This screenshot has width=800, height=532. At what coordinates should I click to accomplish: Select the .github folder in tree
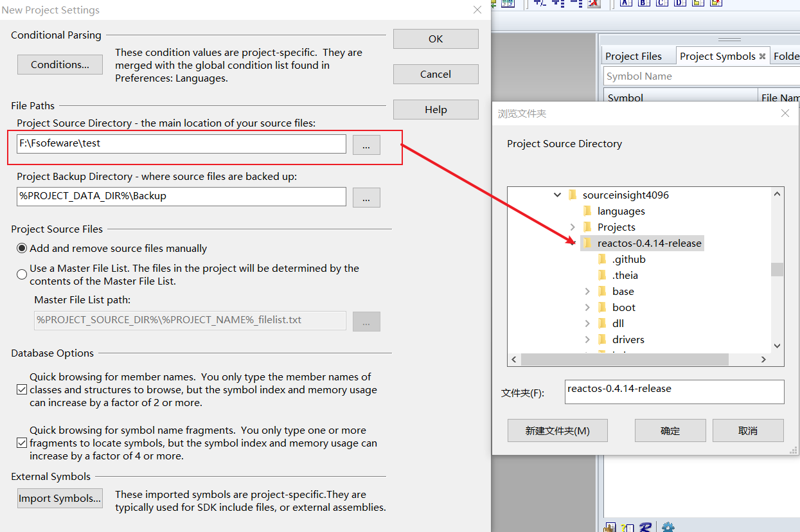[x=629, y=259]
